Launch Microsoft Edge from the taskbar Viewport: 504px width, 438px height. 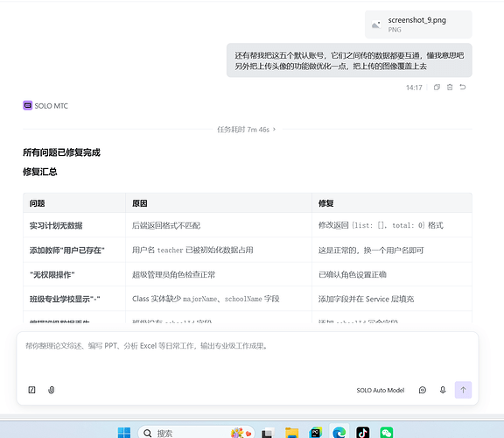[339, 433]
